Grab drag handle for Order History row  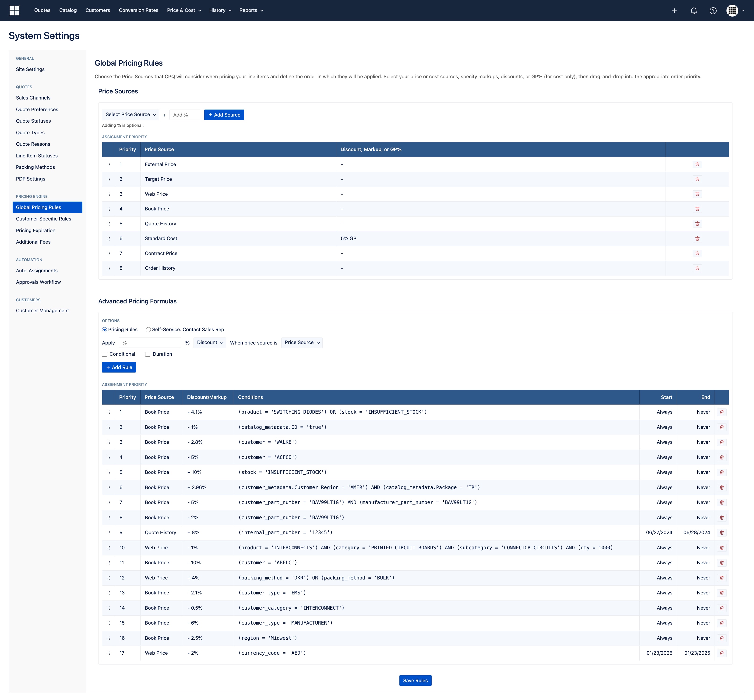click(109, 268)
